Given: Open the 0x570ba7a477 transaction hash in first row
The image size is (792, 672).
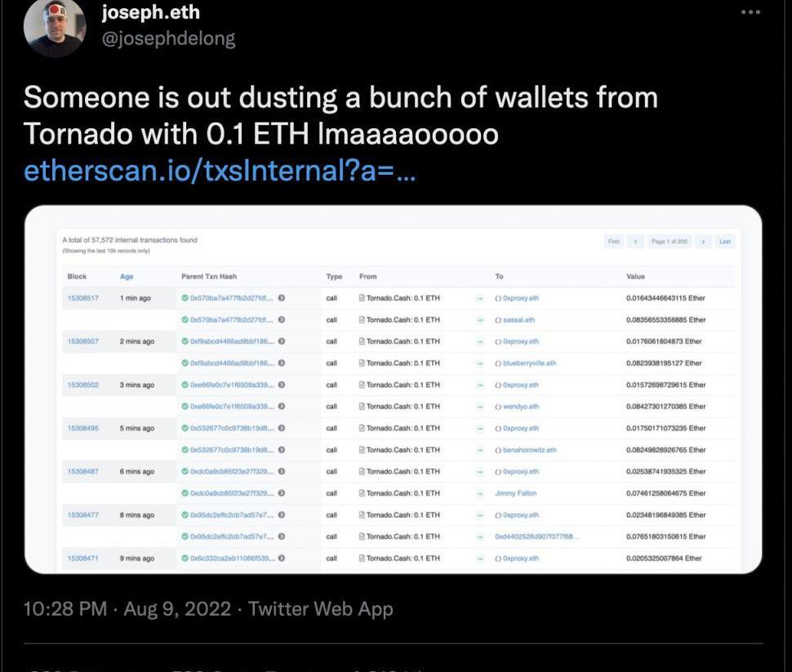Looking at the screenshot, I should coord(231,298).
